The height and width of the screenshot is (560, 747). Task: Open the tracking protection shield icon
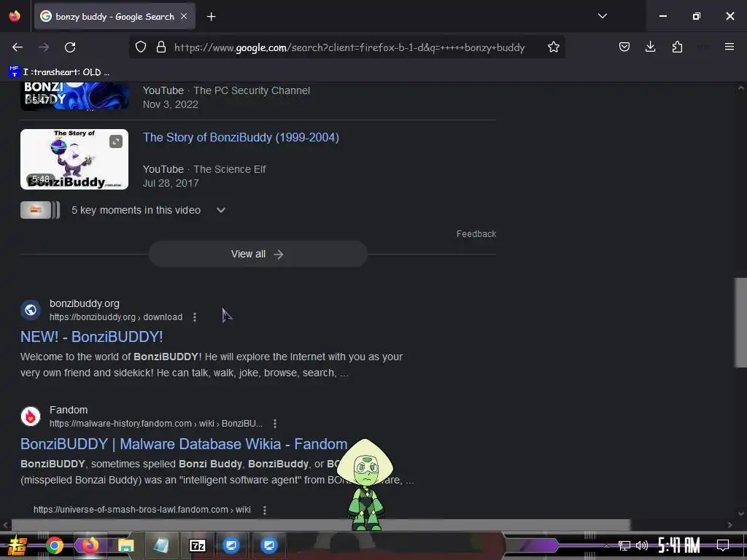pyautogui.click(x=141, y=47)
